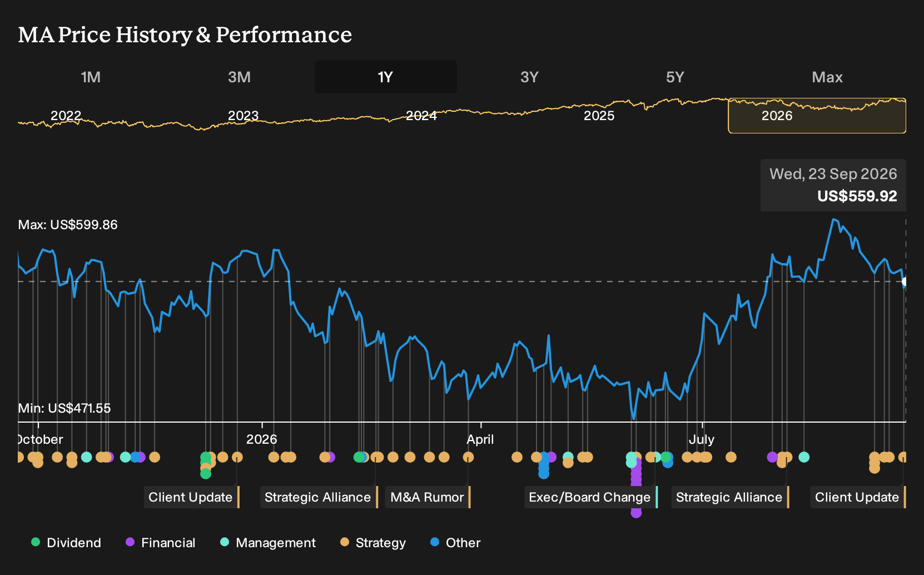The image size is (924, 575).
Task: Select the 1M time range tab
Action: (91, 77)
